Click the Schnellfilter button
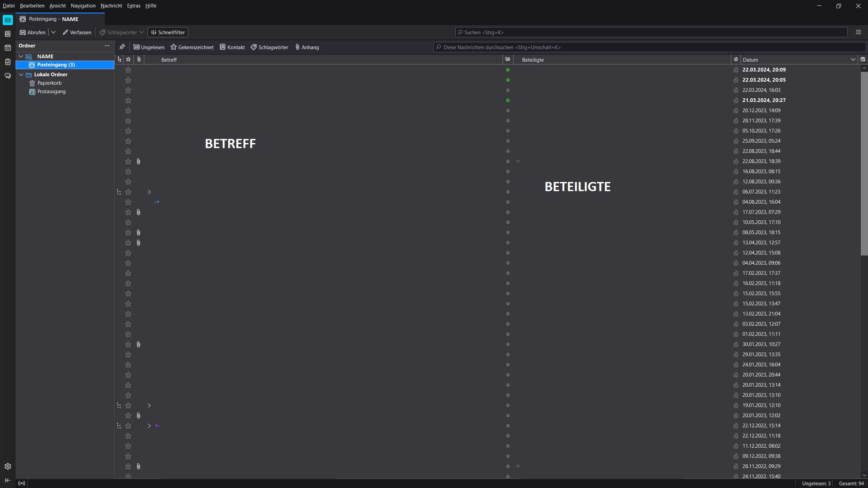Viewport: 868px width, 488px height. pos(168,32)
